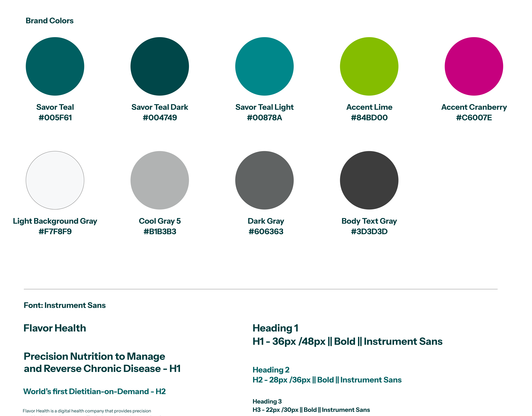This screenshot has width=532, height=416.
Task: Click 'World's first Dietitian-on-Demand - H2' text
Action: point(94,392)
